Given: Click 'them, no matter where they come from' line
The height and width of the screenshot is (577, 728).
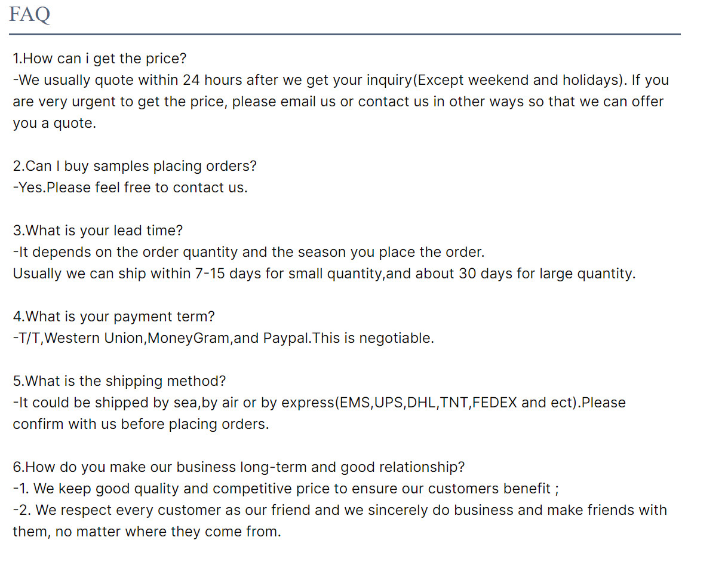Looking at the screenshot, I should click(x=147, y=532).
